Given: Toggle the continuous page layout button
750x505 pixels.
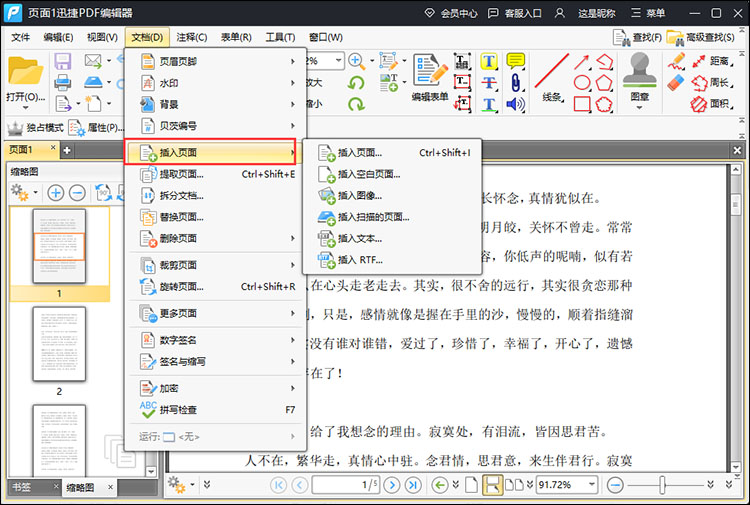Looking at the screenshot, I should [492, 485].
